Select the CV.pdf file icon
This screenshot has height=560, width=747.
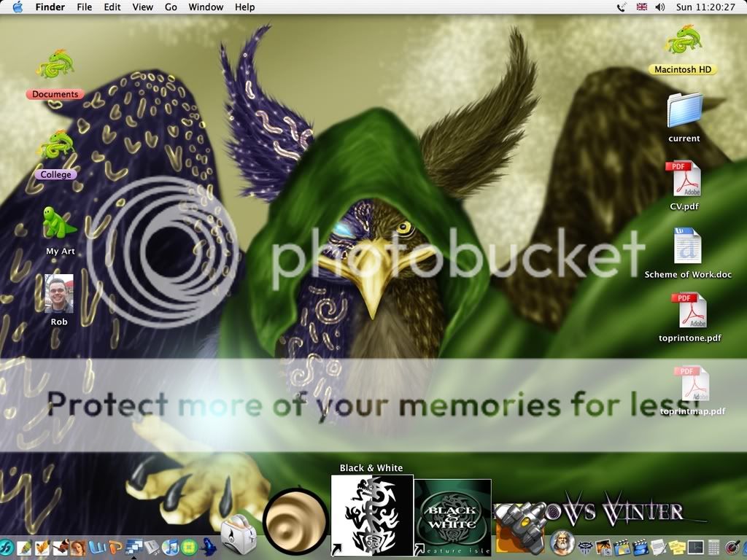tap(684, 179)
